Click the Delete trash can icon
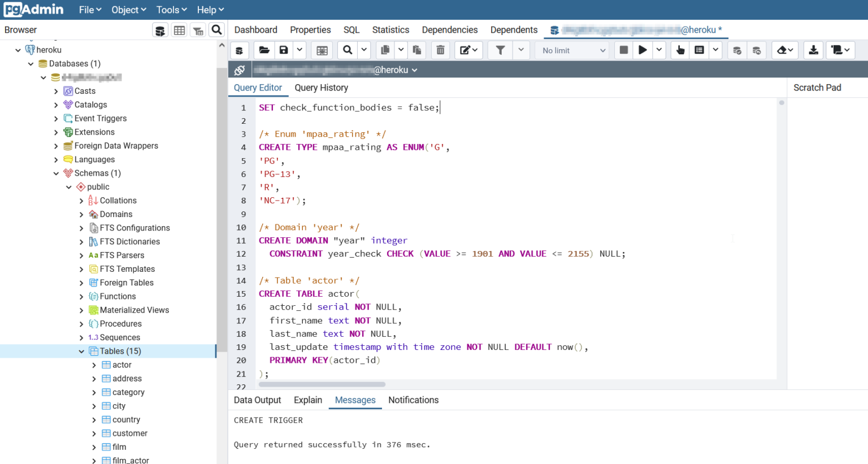 click(440, 50)
